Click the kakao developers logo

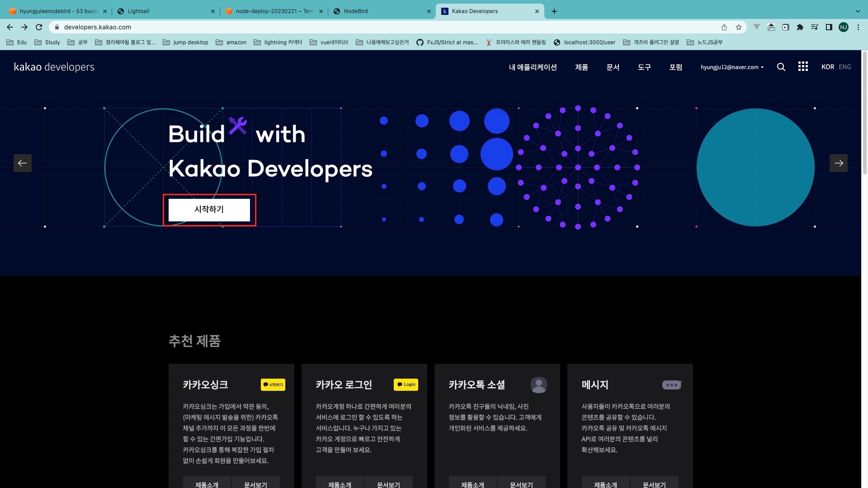pos(54,67)
